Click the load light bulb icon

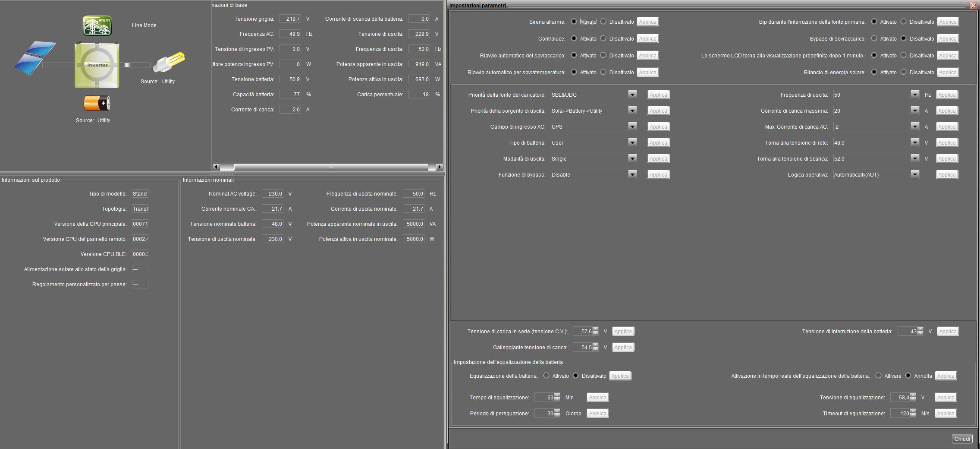click(169, 63)
